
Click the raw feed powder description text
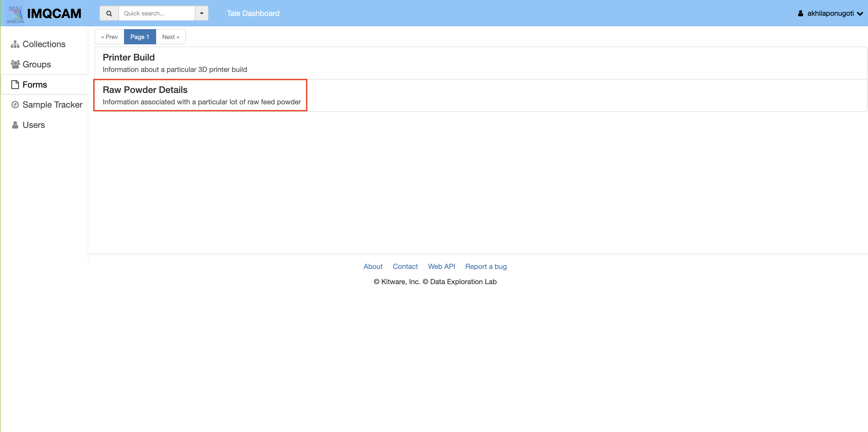tap(201, 102)
